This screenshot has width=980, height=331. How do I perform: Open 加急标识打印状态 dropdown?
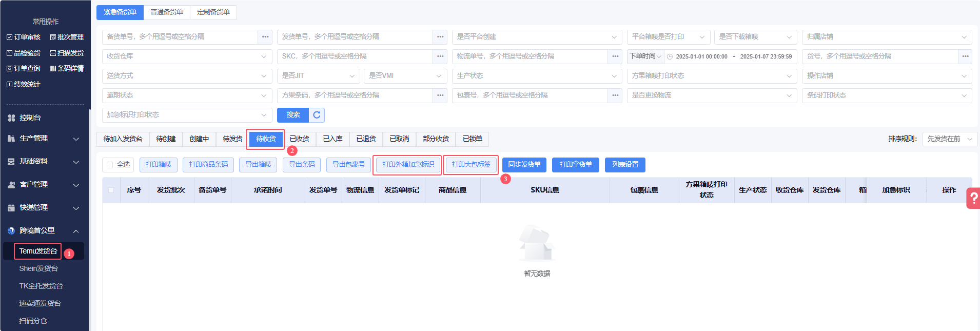pyautogui.click(x=187, y=115)
